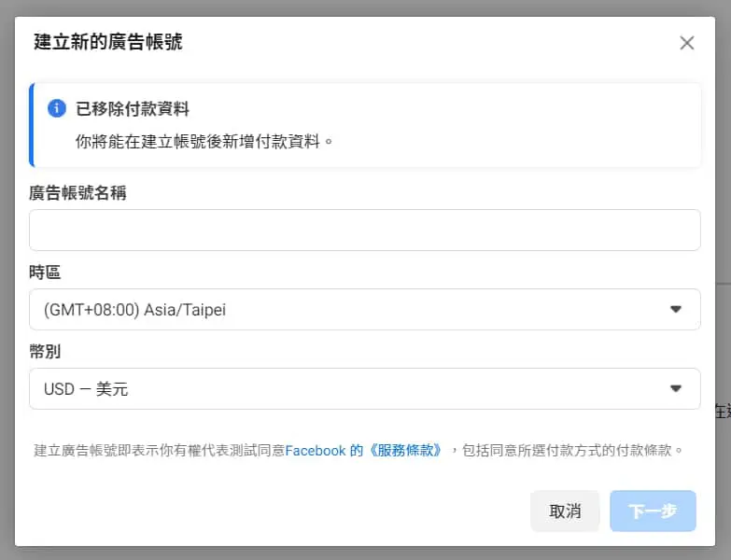Click the blue info icon in notice

click(x=56, y=108)
